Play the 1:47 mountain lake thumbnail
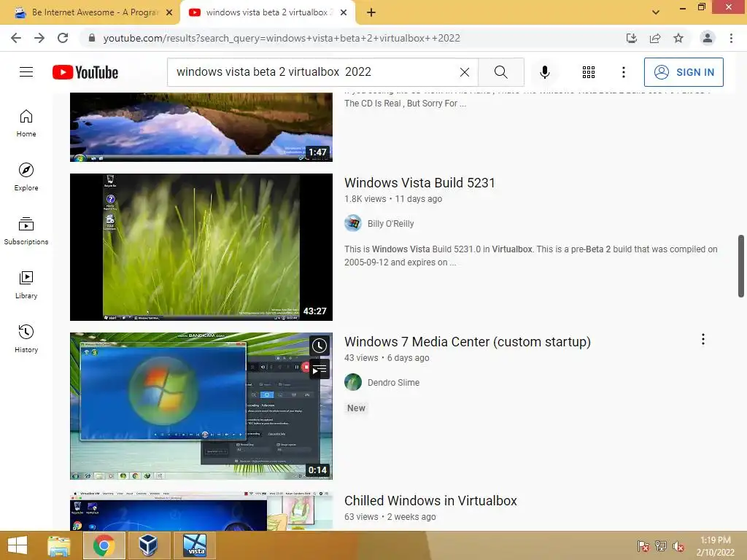The height and width of the screenshot is (560, 747). pos(201,127)
